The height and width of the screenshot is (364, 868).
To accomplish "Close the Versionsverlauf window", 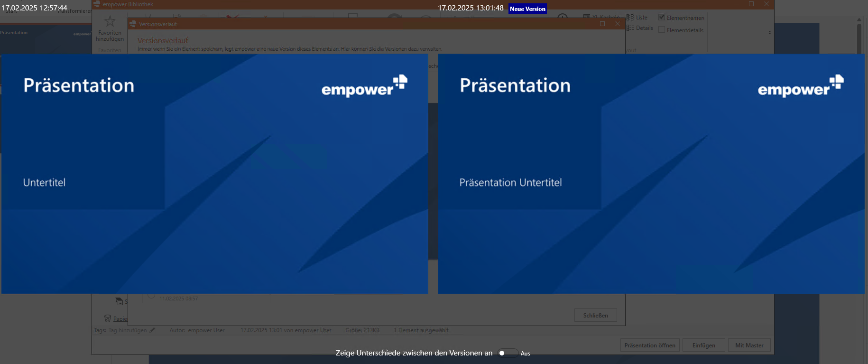I will 618,24.
